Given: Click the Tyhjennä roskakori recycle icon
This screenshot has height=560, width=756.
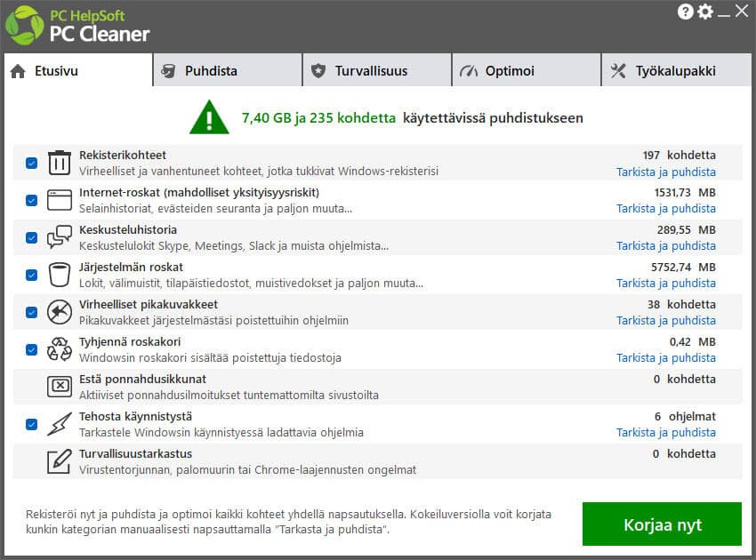Looking at the screenshot, I should [x=59, y=349].
